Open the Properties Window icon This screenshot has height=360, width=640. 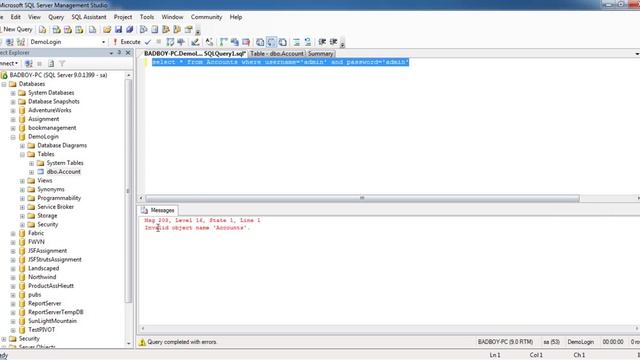tap(189, 30)
